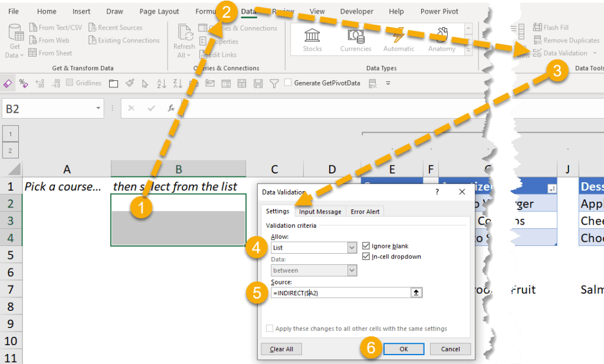Click the Insert Function fx icon

point(171,109)
